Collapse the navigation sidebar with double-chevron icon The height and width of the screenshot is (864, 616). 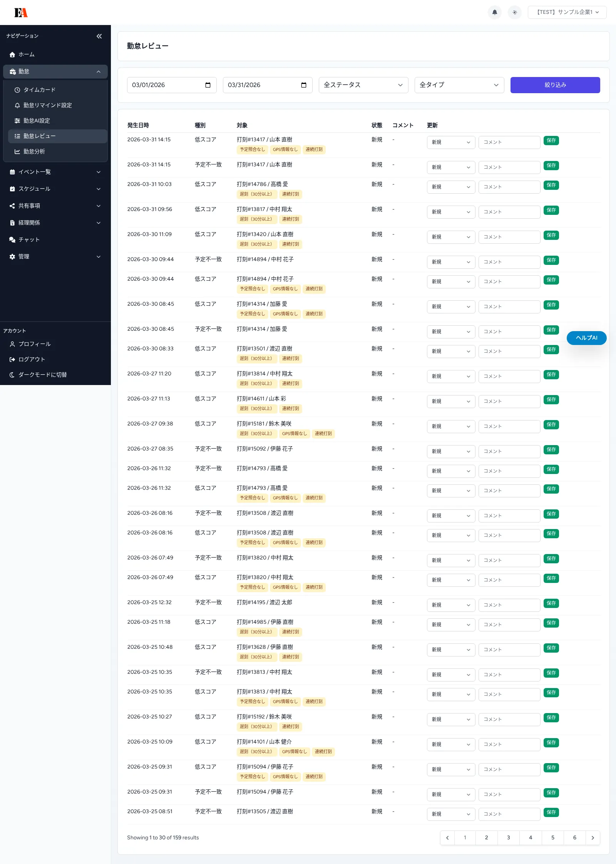[x=99, y=36]
